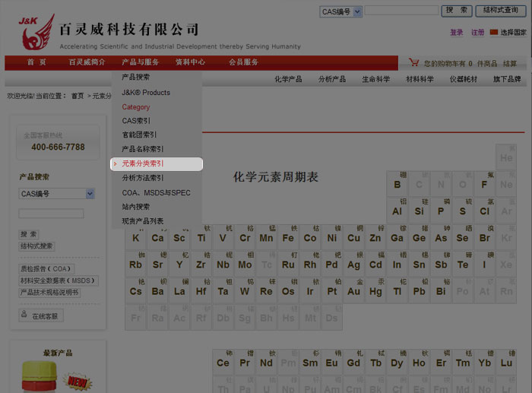
Task: Click the 材料安全数据表 (MSDS) button
Action: pyautogui.click(x=59, y=280)
